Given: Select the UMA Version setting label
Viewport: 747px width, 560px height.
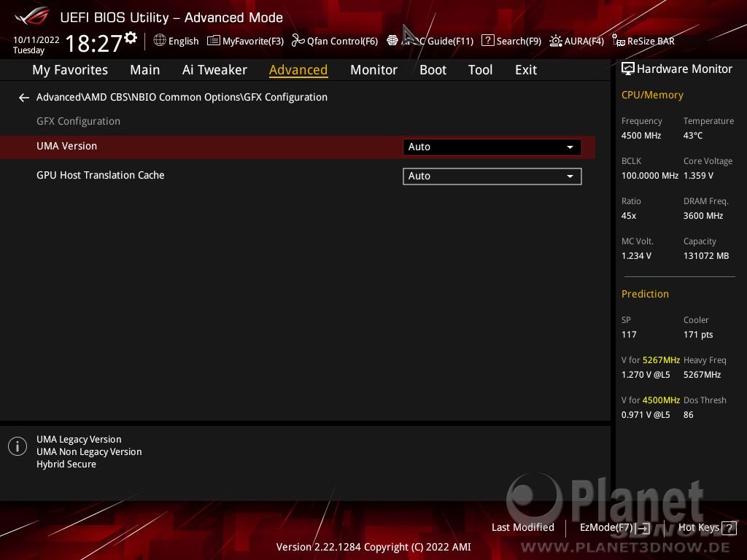Looking at the screenshot, I should [66, 146].
